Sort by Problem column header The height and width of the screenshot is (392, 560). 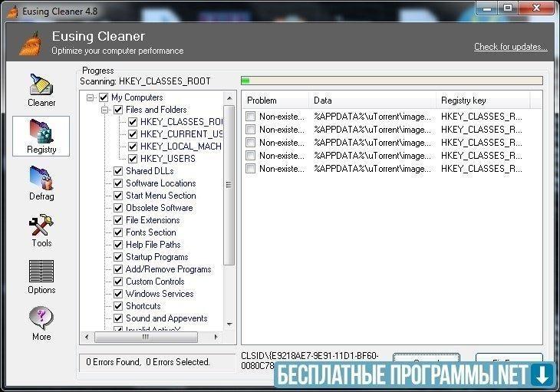(x=275, y=100)
